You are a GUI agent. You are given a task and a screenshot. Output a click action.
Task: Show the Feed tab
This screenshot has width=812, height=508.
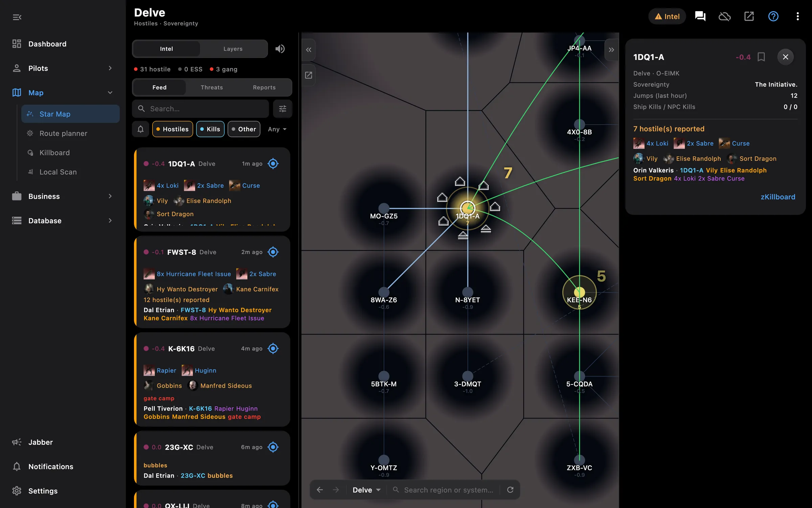point(159,87)
